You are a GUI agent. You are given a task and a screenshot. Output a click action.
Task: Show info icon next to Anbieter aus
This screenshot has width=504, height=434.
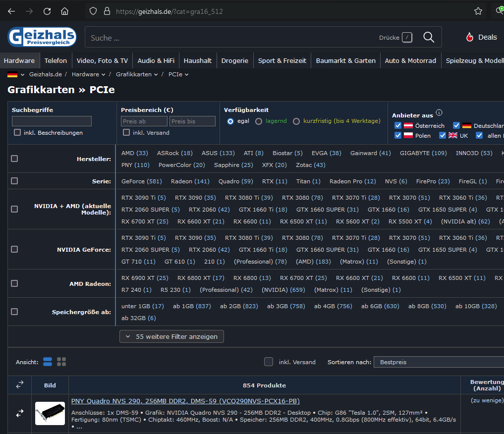click(x=439, y=112)
